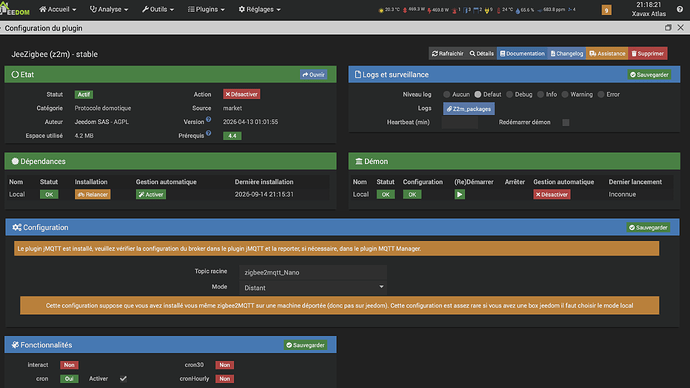Click the Logs et surveillance file icon

358,75
